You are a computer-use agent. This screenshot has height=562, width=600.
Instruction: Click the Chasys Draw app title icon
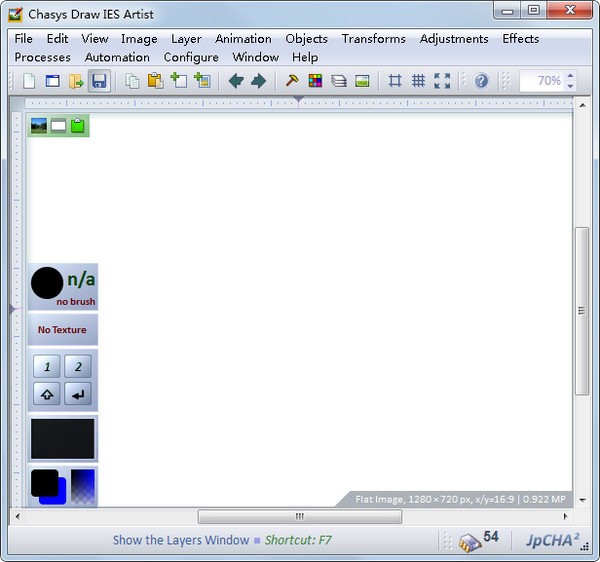coord(16,15)
